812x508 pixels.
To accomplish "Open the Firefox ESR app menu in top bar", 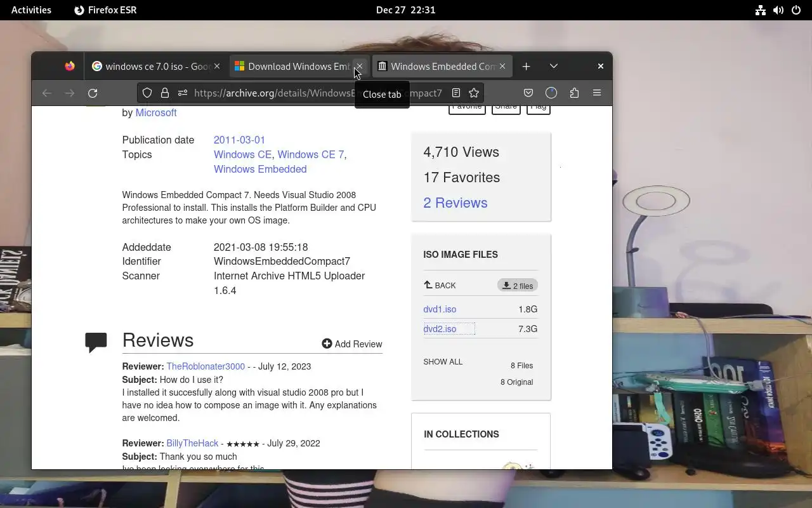I will [x=105, y=10].
